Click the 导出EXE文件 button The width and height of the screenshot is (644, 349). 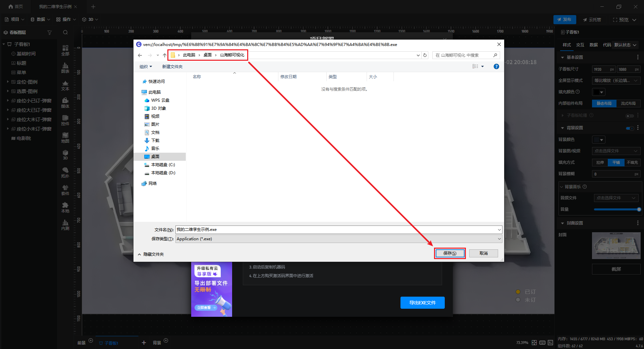pyautogui.click(x=423, y=303)
